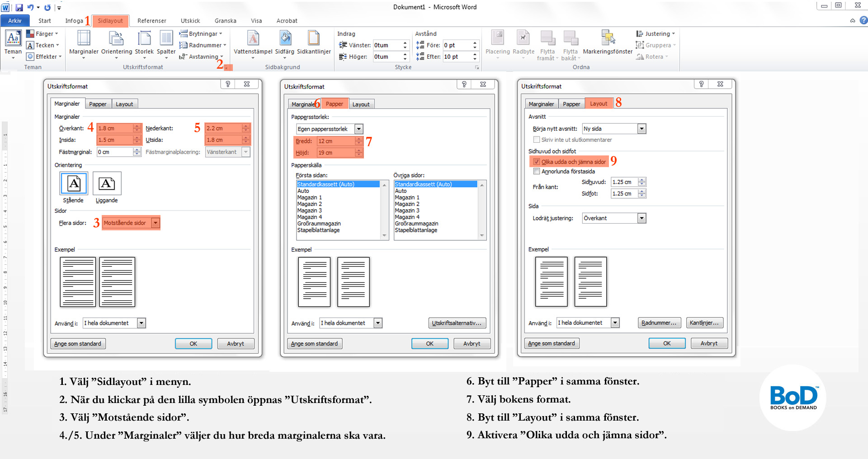The height and width of the screenshot is (459, 868).
Task: Switch to the Sidlayout ribbon tab
Action: point(110,21)
